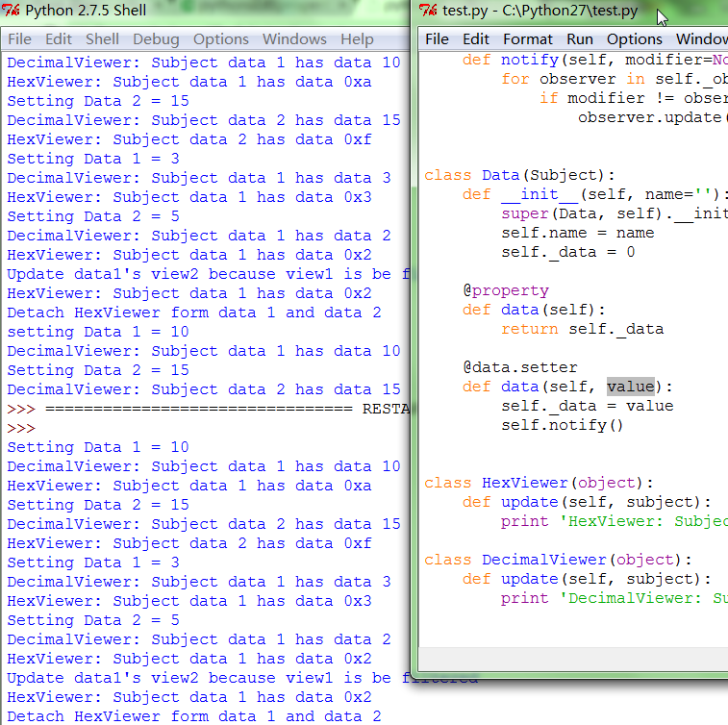
Task: Open the Shell menu
Action: click(x=102, y=39)
